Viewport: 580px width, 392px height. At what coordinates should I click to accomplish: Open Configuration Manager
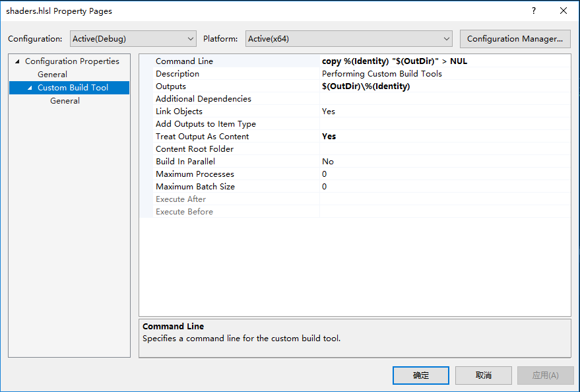[515, 39]
